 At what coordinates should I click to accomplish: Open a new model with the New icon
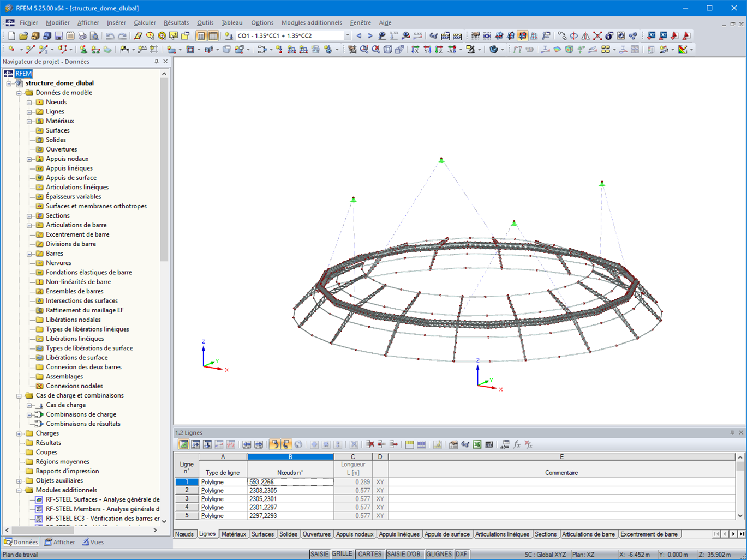[11, 36]
